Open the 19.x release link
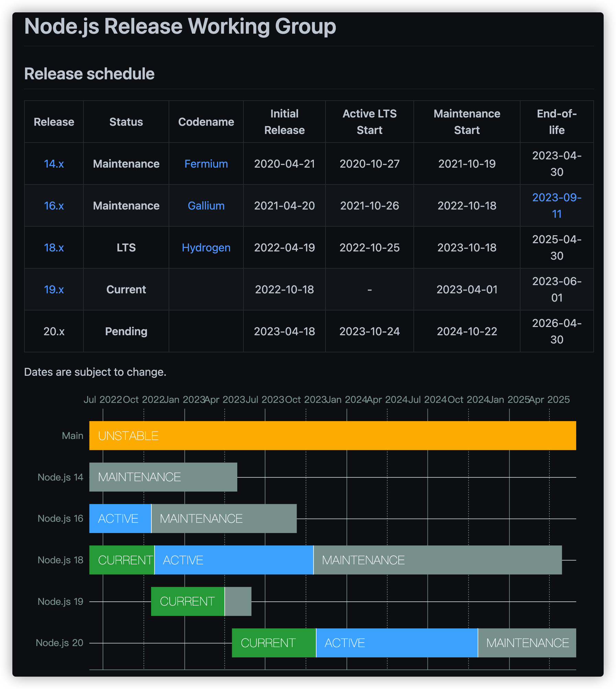Image resolution: width=616 pixels, height=689 pixels. (54, 290)
